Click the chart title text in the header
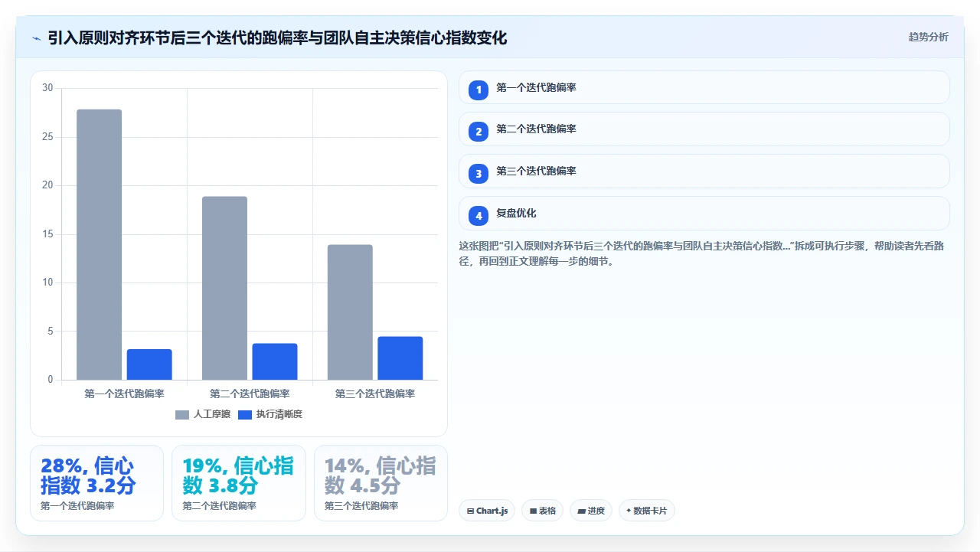Screen dimensions: 980x552 coord(277,38)
